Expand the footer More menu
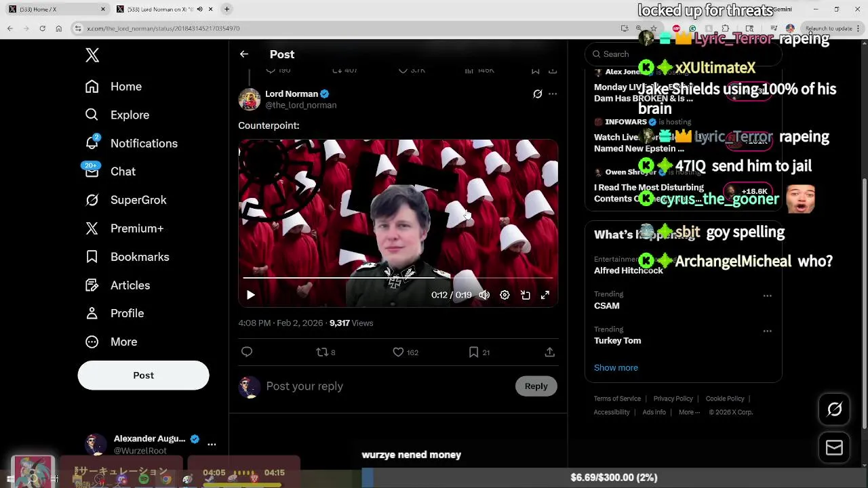The height and width of the screenshot is (488, 868). [689, 412]
